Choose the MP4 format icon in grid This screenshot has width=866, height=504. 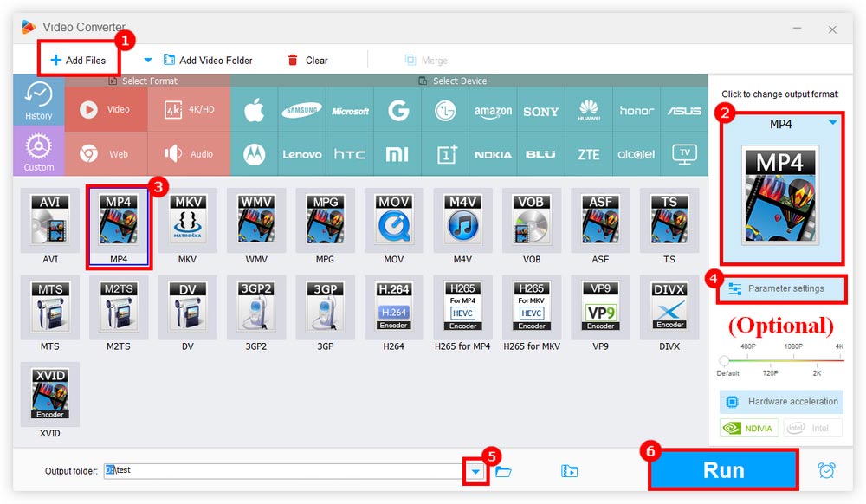coord(119,220)
